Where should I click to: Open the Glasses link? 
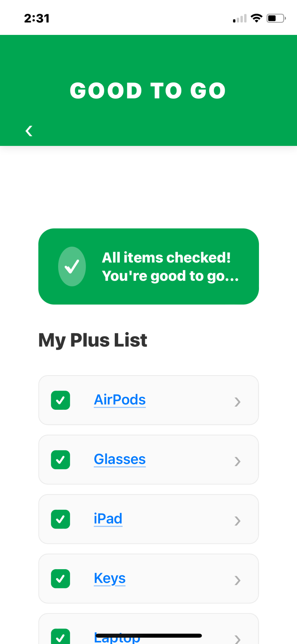[120, 459]
